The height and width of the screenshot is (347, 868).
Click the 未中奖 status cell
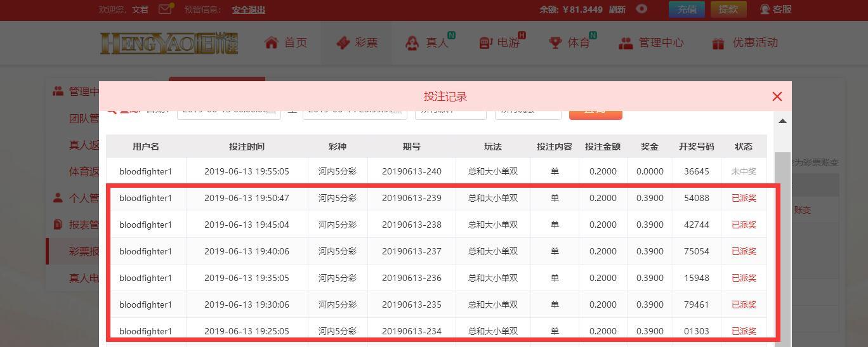tap(744, 171)
